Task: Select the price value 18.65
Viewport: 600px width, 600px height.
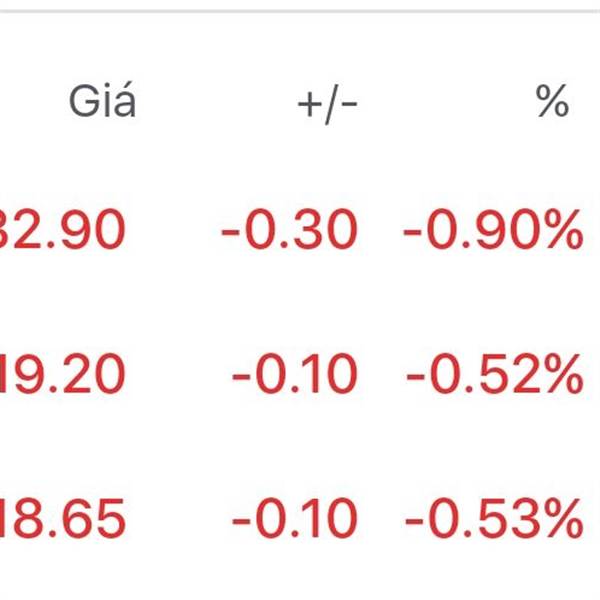Action: [61, 518]
